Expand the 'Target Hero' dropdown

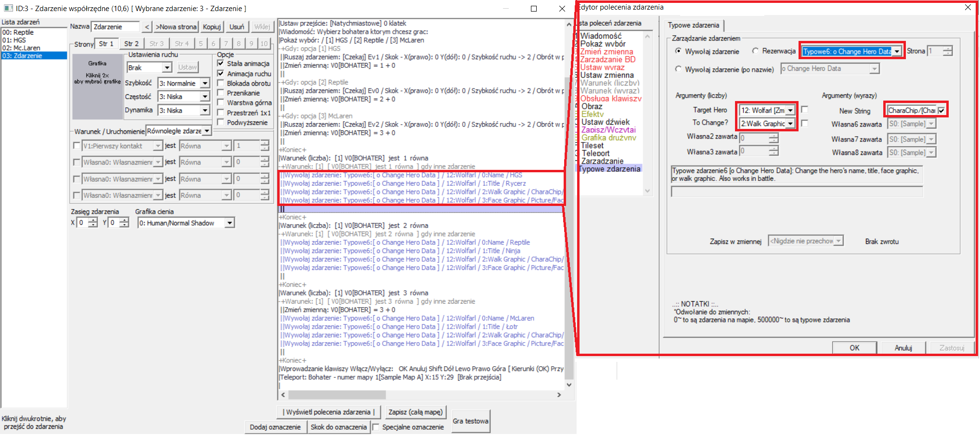click(790, 111)
